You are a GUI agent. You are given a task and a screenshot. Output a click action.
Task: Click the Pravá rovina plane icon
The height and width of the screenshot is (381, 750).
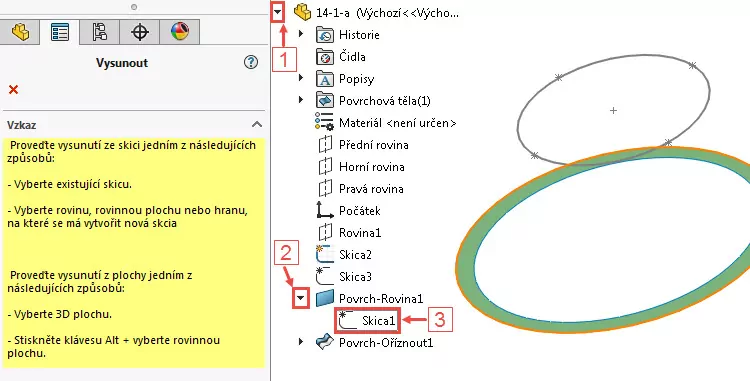click(x=325, y=188)
